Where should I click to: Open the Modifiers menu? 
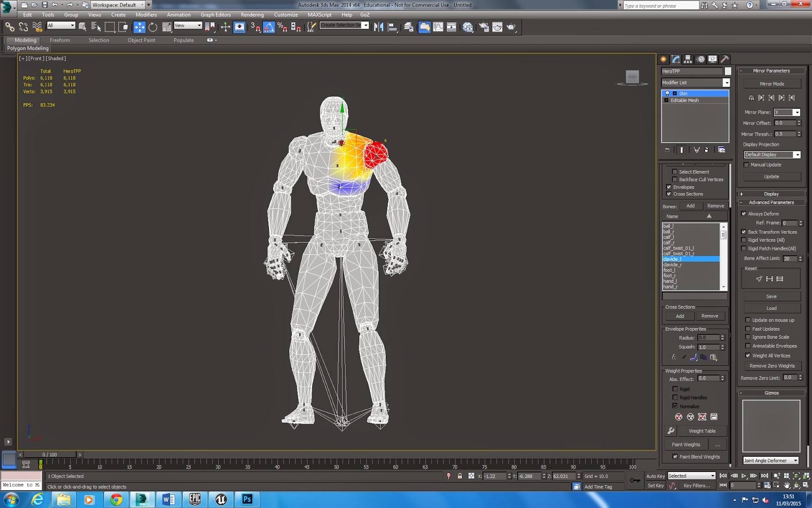point(146,15)
